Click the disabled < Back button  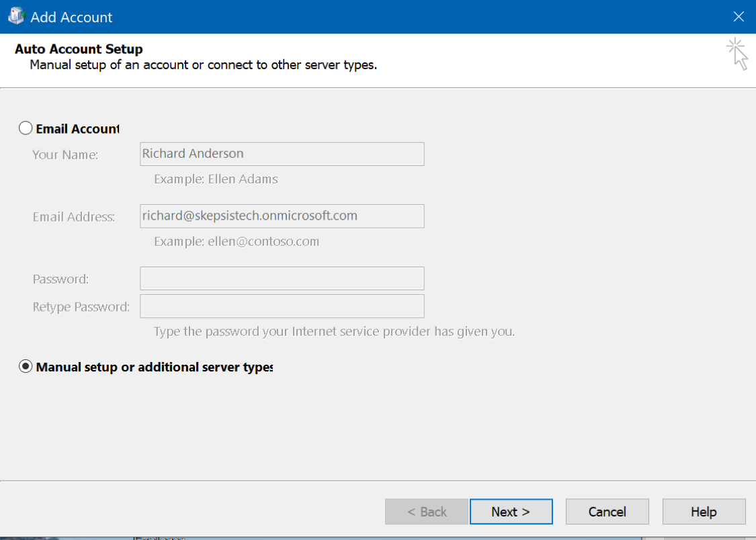click(427, 512)
